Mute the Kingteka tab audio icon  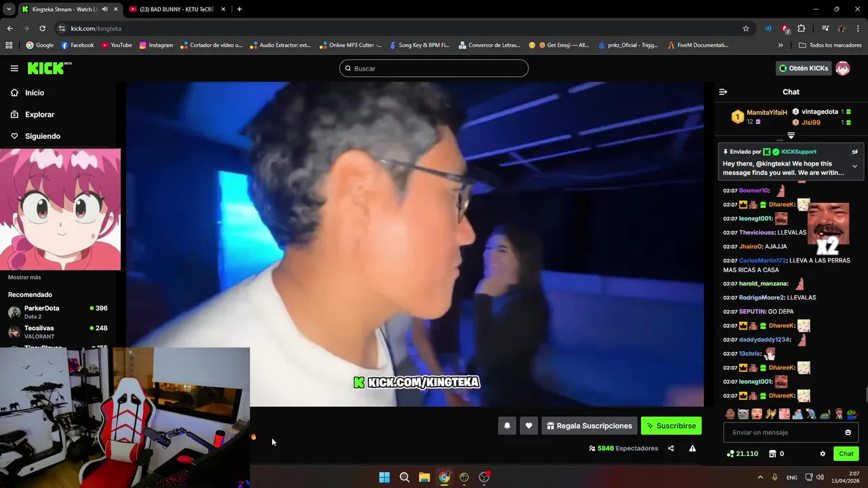(104, 9)
